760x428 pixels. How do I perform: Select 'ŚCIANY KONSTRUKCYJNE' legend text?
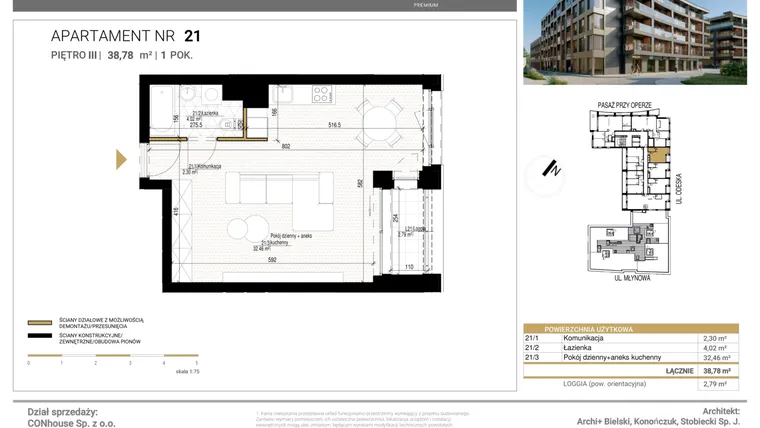pos(91,335)
